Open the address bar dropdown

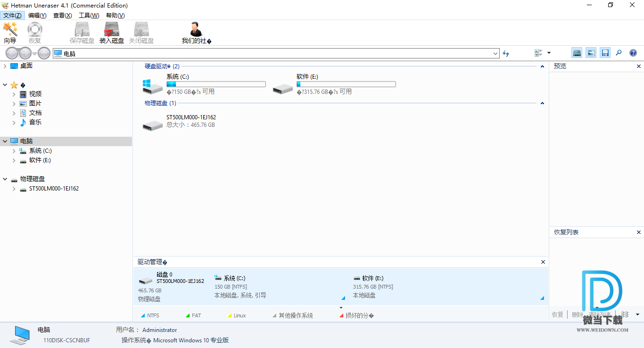click(x=495, y=53)
